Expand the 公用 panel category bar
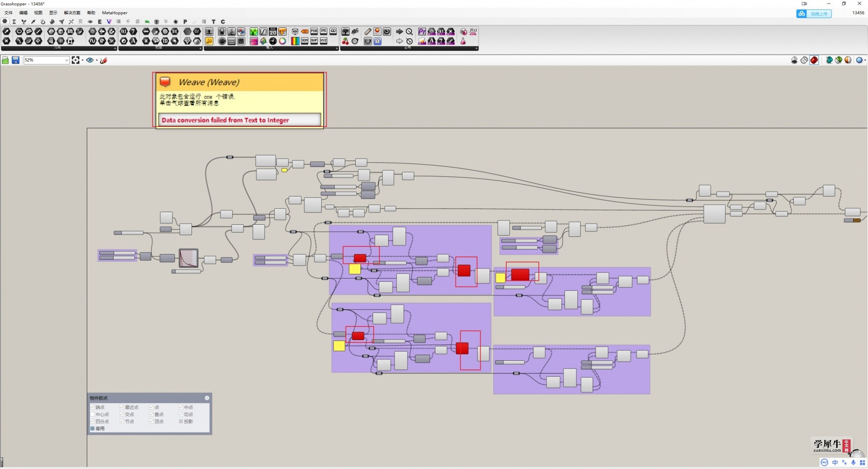This screenshot has height=469, width=868. click(409, 48)
